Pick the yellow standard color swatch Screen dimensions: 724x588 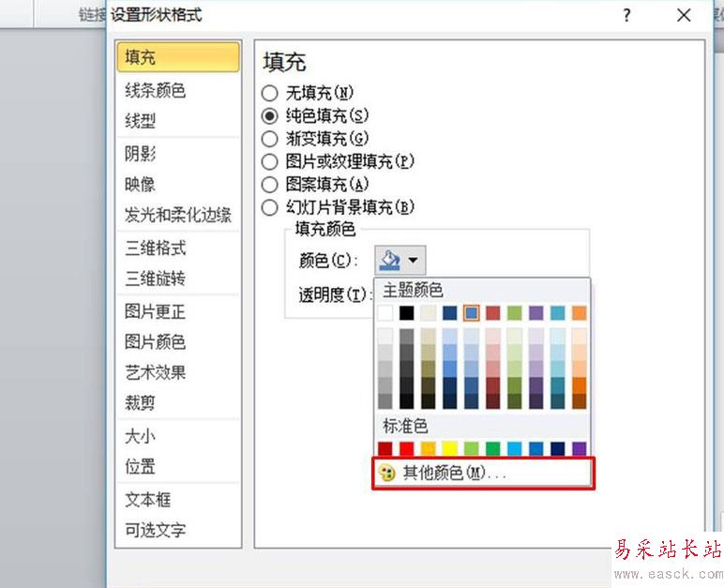click(450, 448)
